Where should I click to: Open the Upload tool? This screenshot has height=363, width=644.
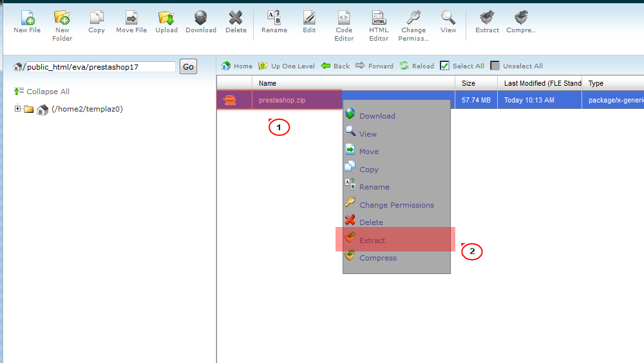[166, 22]
